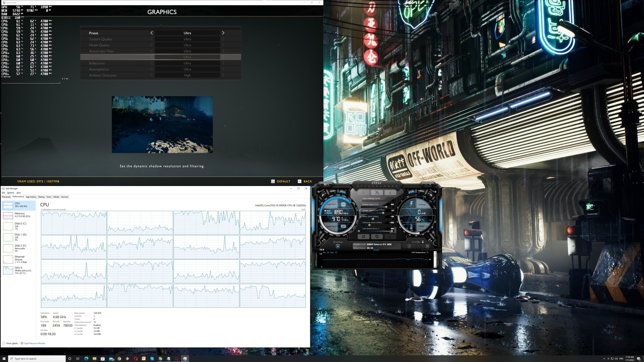
Task: Adjust the Memory Clock slider handle
Action: pyautogui.click(x=369, y=225)
